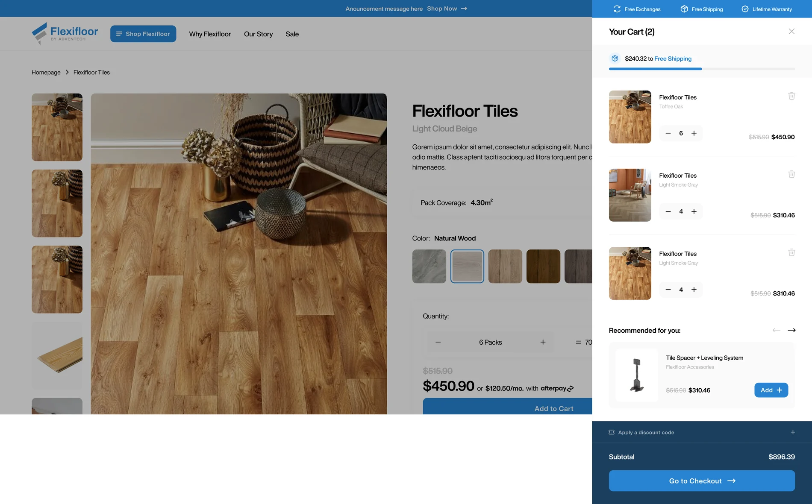Viewport: 812px width, 504px height.
Task: Open the Tile Spacer + Leveling System title
Action: 704,358
